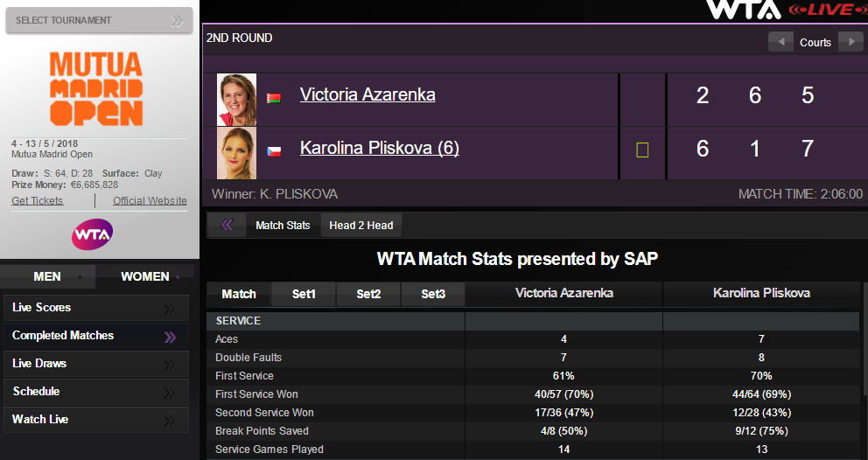Switch to the Head 2 Head tab
Screen dimensions: 868x460
pyautogui.click(x=360, y=226)
